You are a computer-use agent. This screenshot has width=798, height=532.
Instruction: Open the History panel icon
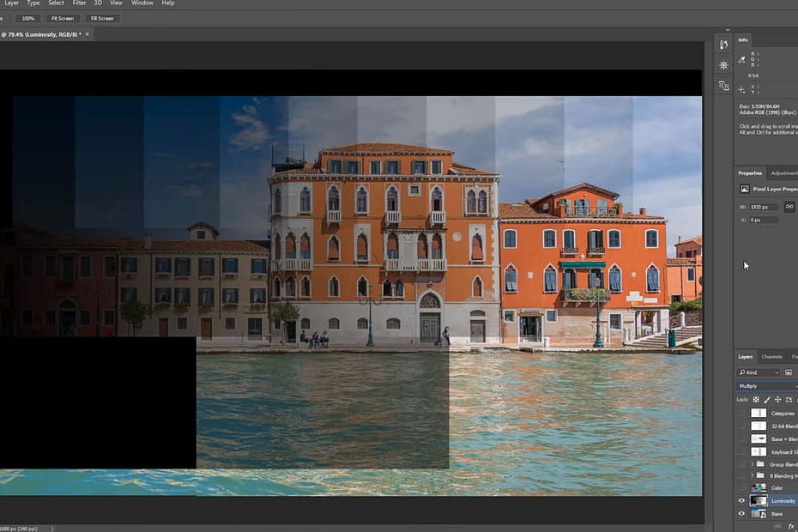pyautogui.click(x=723, y=45)
